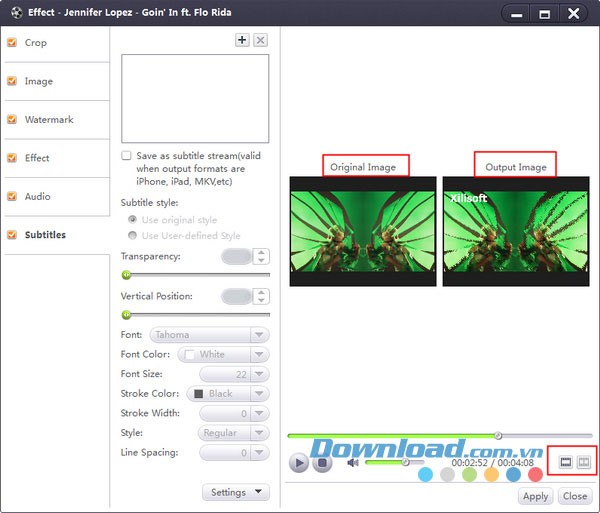Increase Vertical Position with stepper up arrow
This screenshot has width=600, height=513.
pos(261,293)
